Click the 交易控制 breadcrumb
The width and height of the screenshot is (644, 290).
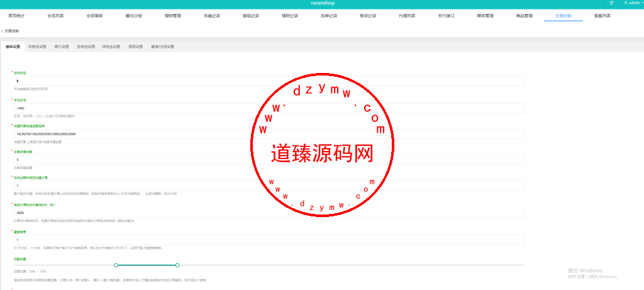(x=11, y=31)
